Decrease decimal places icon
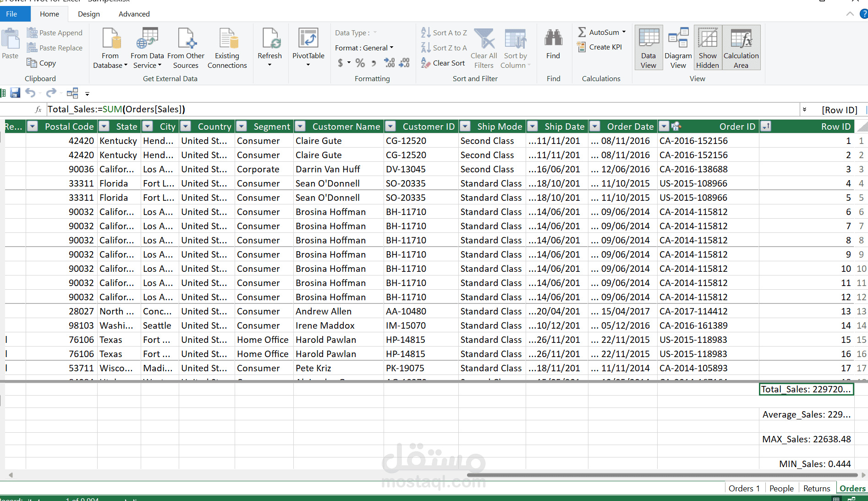This screenshot has height=501, width=868. click(x=404, y=63)
